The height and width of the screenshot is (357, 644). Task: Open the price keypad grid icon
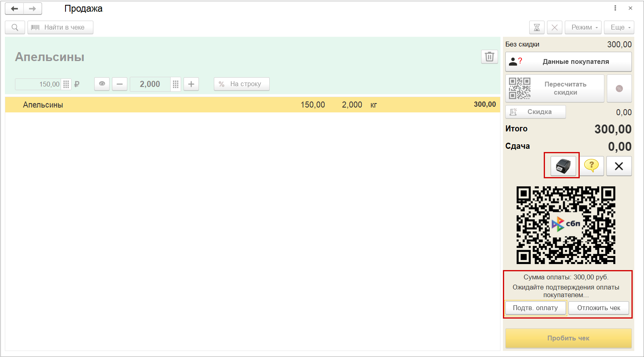point(66,84)
